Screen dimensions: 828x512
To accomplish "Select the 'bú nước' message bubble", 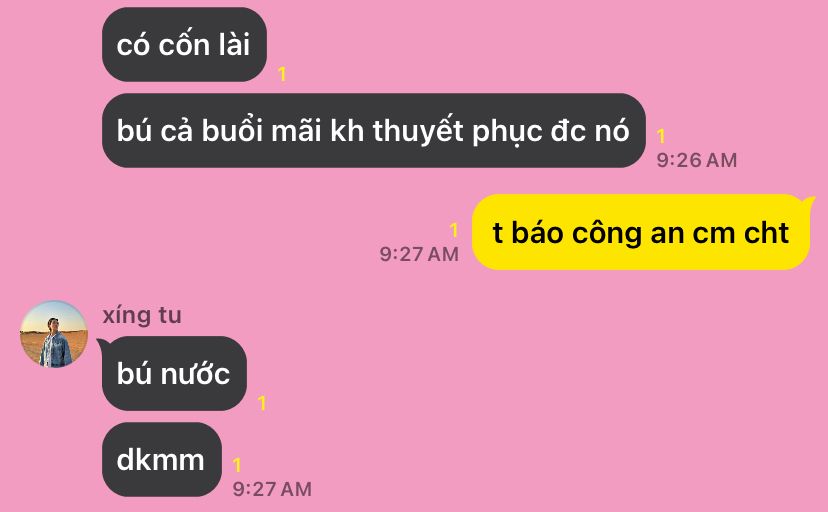I will pyautogui.click(x=174, y=373).
